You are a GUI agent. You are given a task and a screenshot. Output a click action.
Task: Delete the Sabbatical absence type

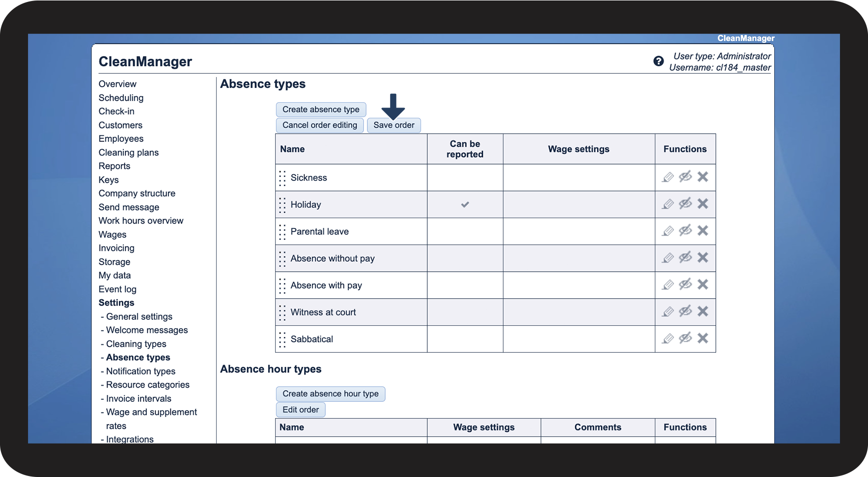tap(703, 338)
